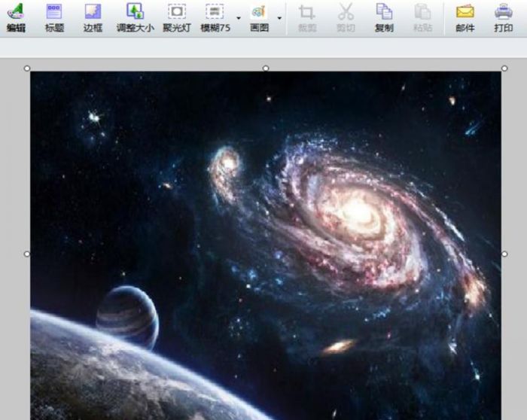Click the top-center resize handle
Image resolution: width=527 pixels, height=420 pixels.
coord(266,68)
